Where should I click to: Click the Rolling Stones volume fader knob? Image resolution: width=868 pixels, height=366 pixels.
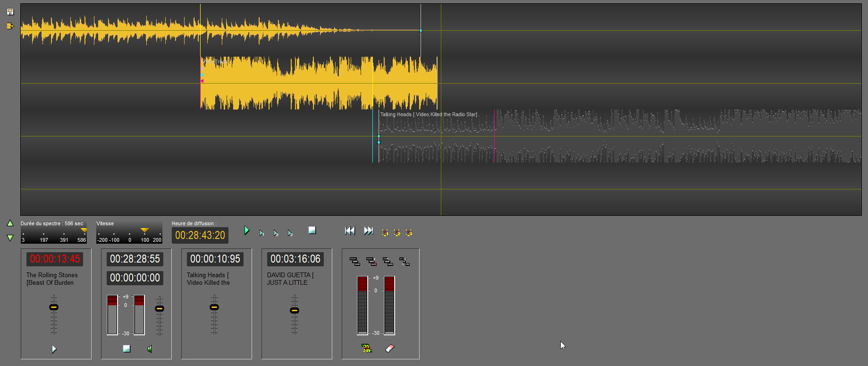pos(54,307)
